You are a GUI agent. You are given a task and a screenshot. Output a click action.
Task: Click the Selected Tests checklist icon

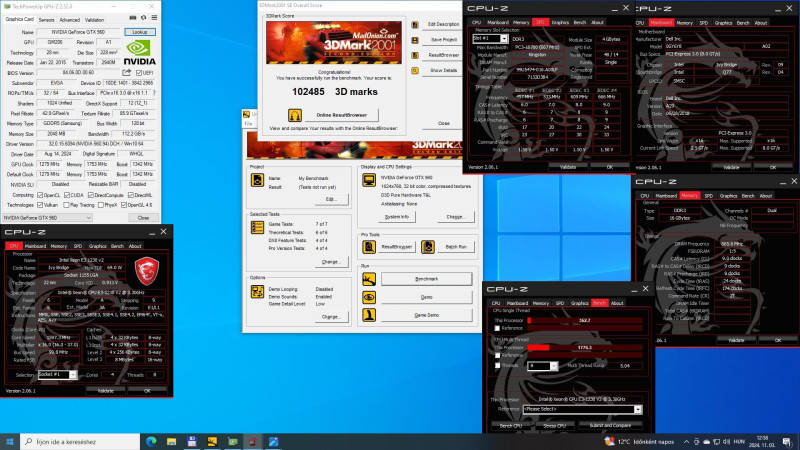coord(257,228)
